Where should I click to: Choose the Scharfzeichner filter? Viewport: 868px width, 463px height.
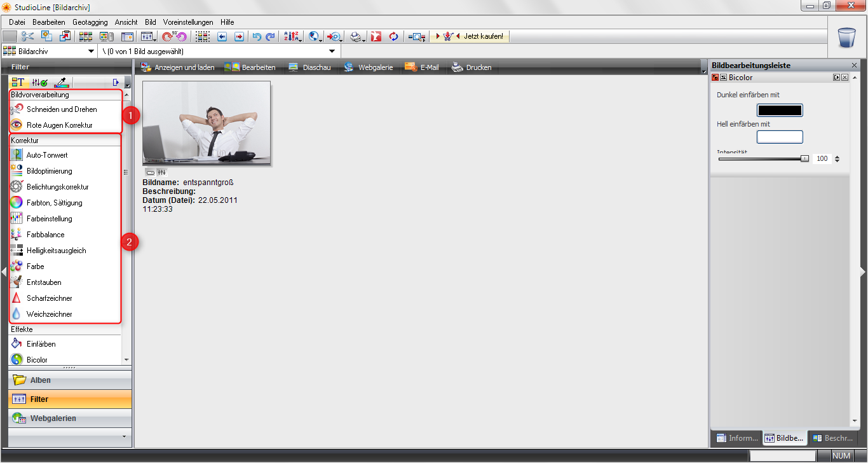pos(49,298)
